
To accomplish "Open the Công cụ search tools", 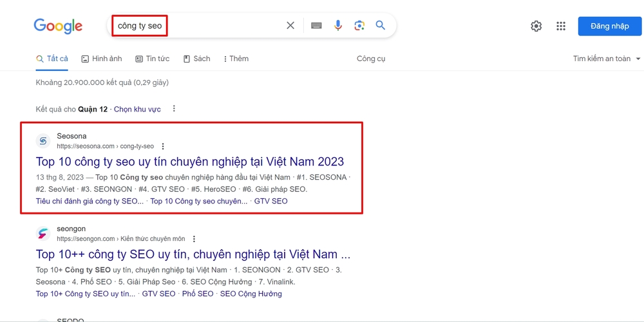I will pyautogui.click(x=371, y=59).
